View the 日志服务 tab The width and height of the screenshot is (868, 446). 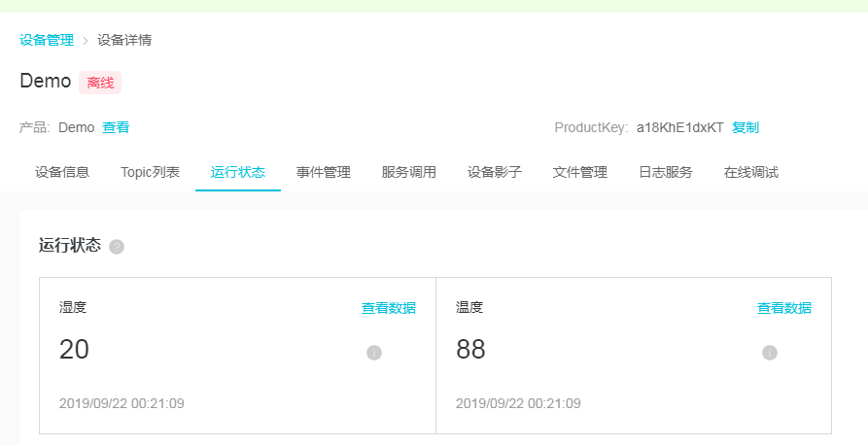click(x=666, y=172)
